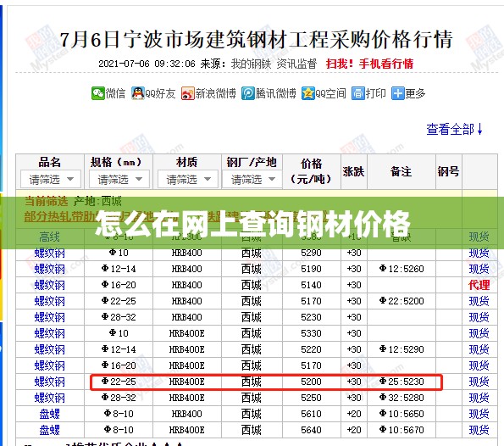Open 盘螺 link in the 5640 row
Viewport: 504px width, 446px height.
click(49, 430)
